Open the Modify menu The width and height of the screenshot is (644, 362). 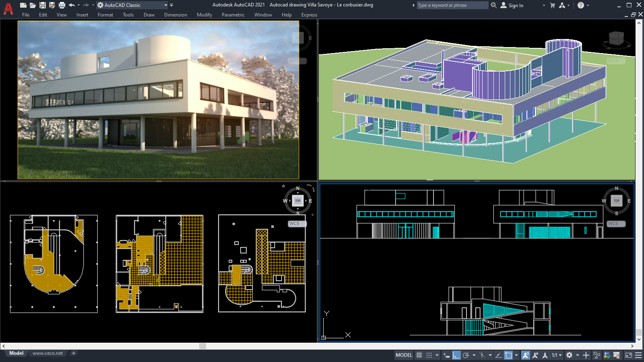pos(204,15)
